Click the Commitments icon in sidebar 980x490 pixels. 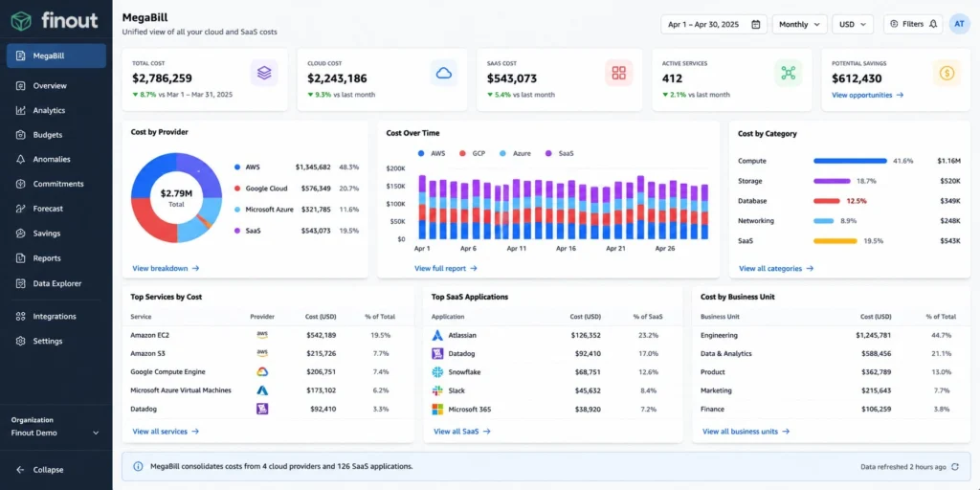[x=21, y=184]
